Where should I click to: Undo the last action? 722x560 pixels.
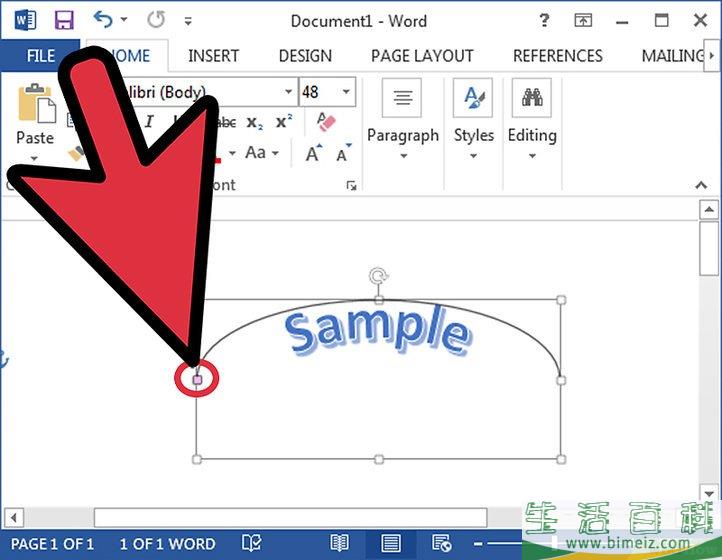(x=103, y=20)
